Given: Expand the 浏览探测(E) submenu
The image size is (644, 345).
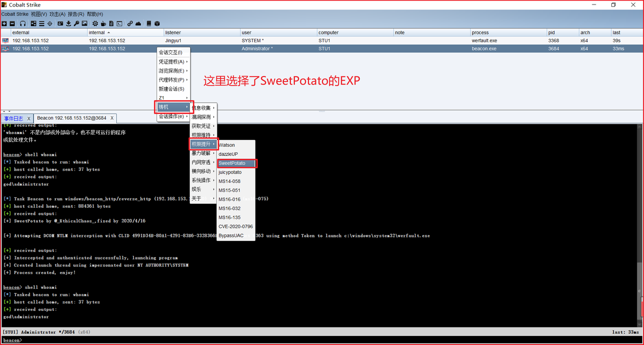Looking at the screenshot, I should pyautogui.click(x=174, y=70).
